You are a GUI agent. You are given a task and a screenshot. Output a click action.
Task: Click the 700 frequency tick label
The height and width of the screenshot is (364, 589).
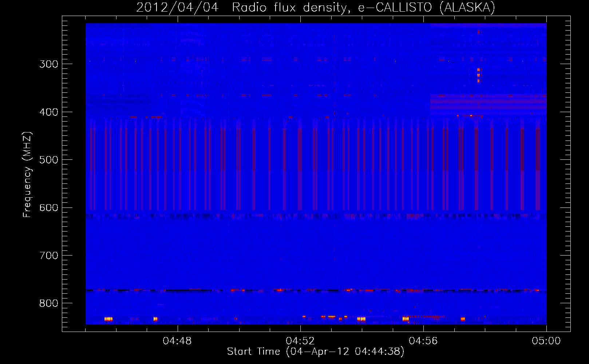[49, 256]
